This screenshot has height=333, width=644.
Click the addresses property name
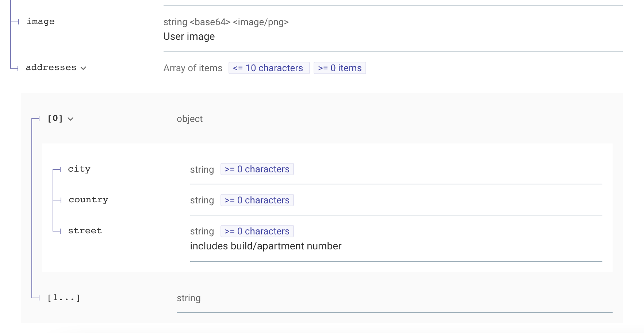point(51,68)
